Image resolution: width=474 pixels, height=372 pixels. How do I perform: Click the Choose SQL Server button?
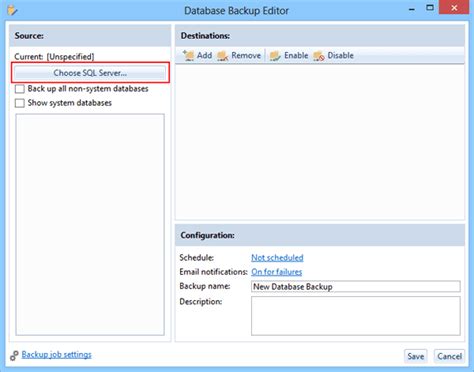tap(90, 73)
